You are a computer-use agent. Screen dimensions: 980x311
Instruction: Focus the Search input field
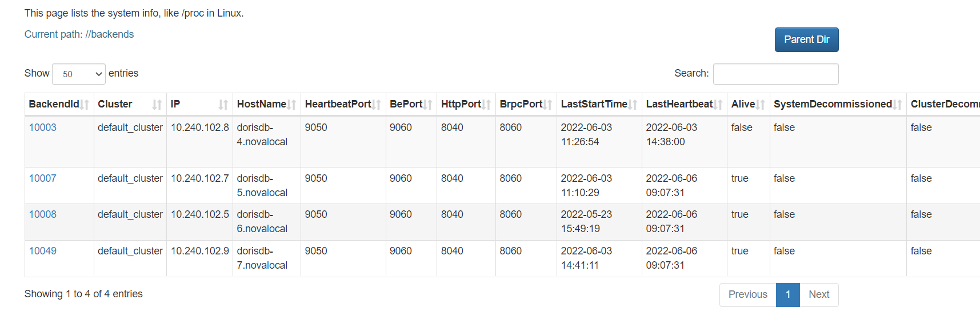pos(775,74)
